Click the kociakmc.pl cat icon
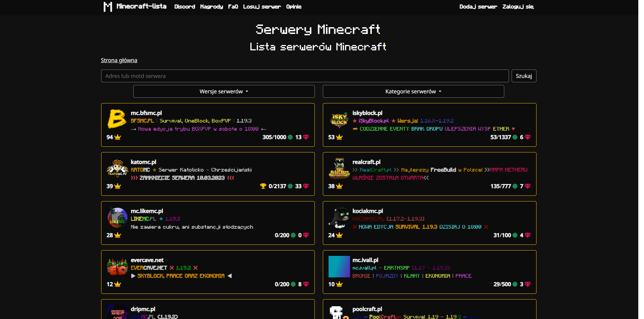Screen dimensions: 644x319 coord(339,217)
